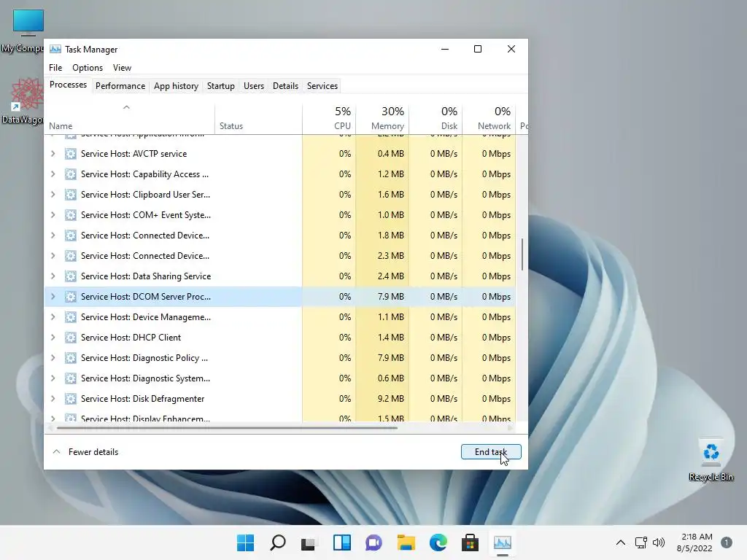Viewport: 747px width, 560px height.
Task: Select Service Host: Device Management row
Action: pyautogui.click(x=280, y=317)
